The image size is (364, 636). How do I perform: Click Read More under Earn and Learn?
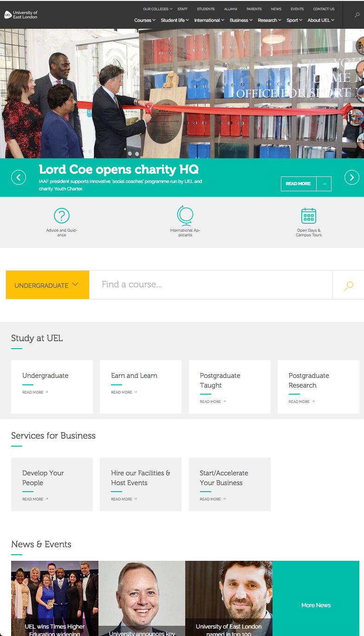coord(124,392)
